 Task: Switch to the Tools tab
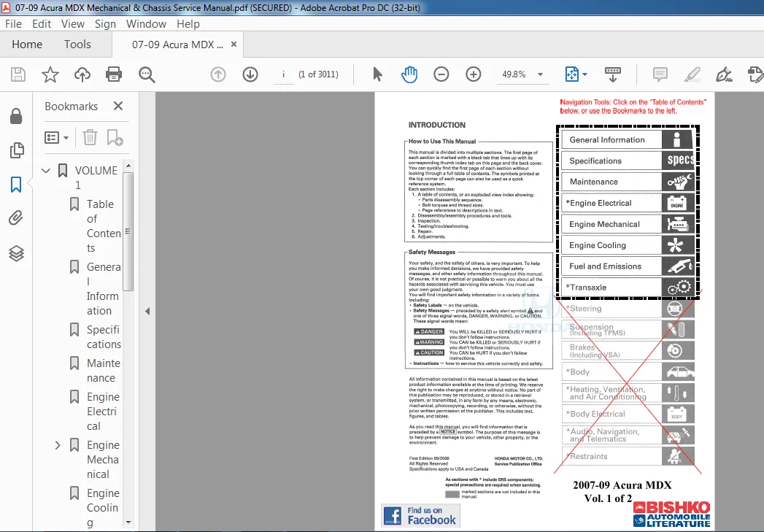77,45
